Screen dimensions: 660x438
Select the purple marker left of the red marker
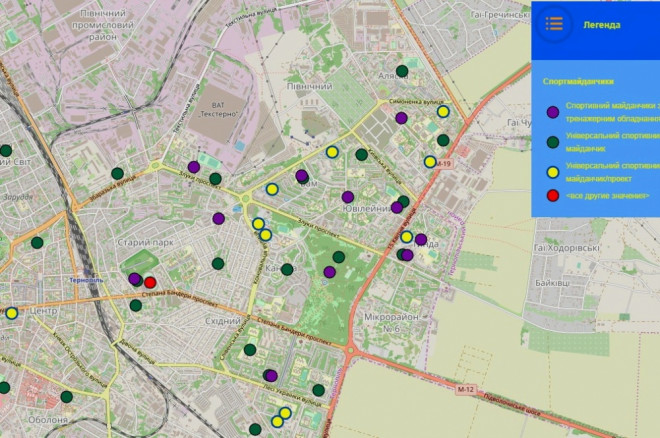(134, 279)
